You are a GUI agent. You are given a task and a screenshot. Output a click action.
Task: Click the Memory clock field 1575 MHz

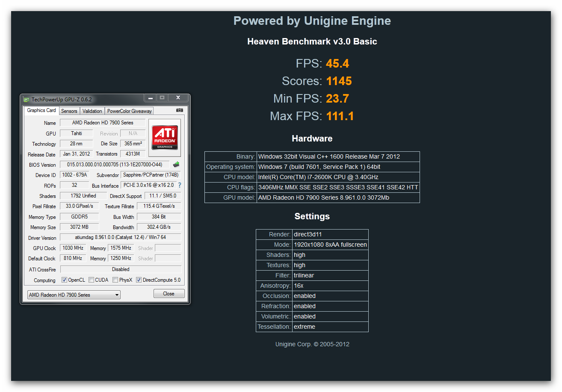tap(121, 248)
